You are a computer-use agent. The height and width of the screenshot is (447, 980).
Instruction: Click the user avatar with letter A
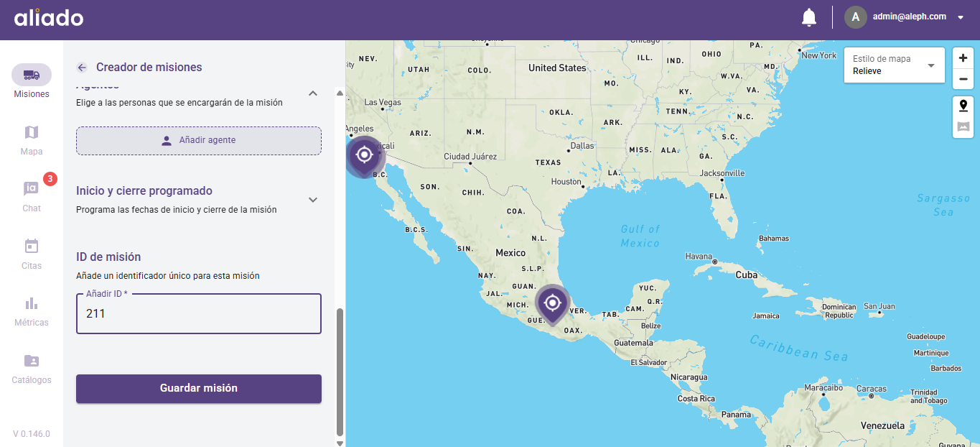click(855, 17)
